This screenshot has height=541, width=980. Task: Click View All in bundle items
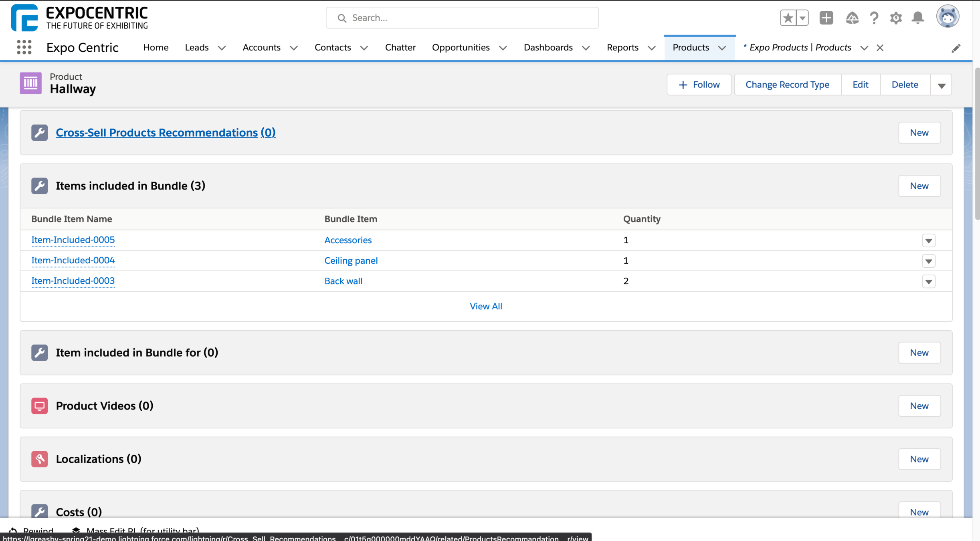(485, 306)
